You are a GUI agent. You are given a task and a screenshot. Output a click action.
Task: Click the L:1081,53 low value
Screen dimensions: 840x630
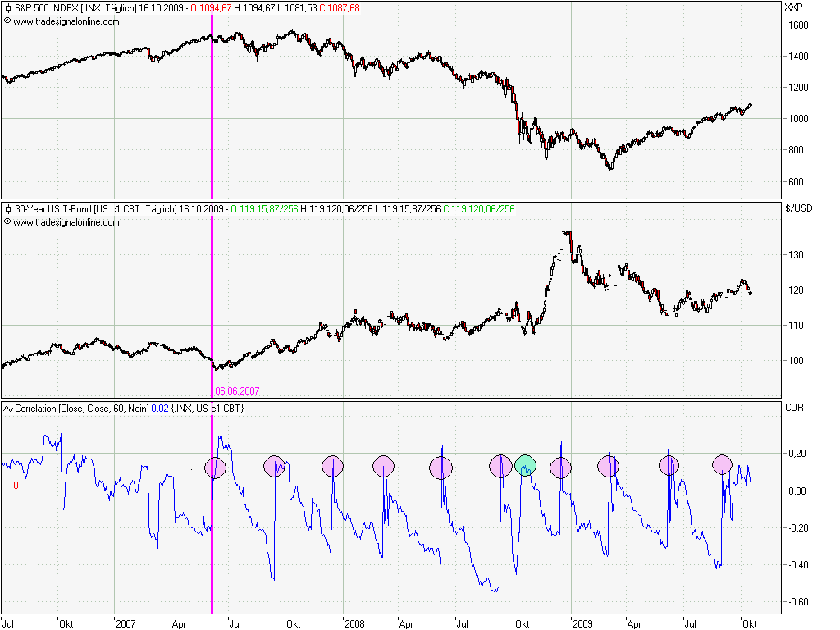pos(297,8)
